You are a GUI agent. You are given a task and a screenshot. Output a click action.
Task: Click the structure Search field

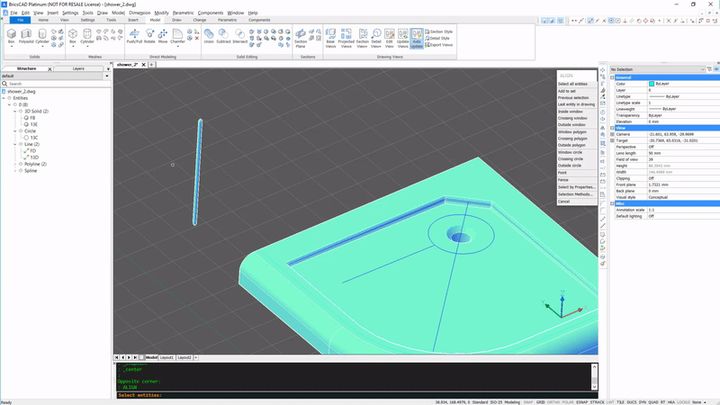pyautogui.click(x=56, y=84)
